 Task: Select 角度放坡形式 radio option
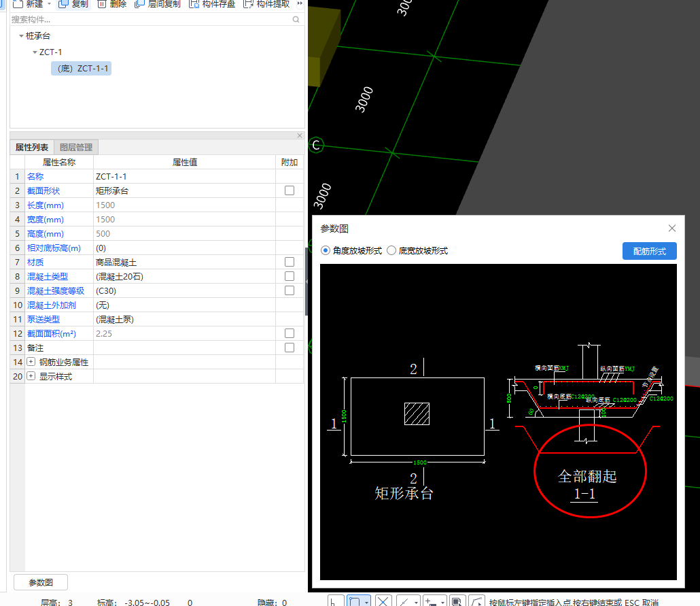pyautogui.click(x=326, y=251)
